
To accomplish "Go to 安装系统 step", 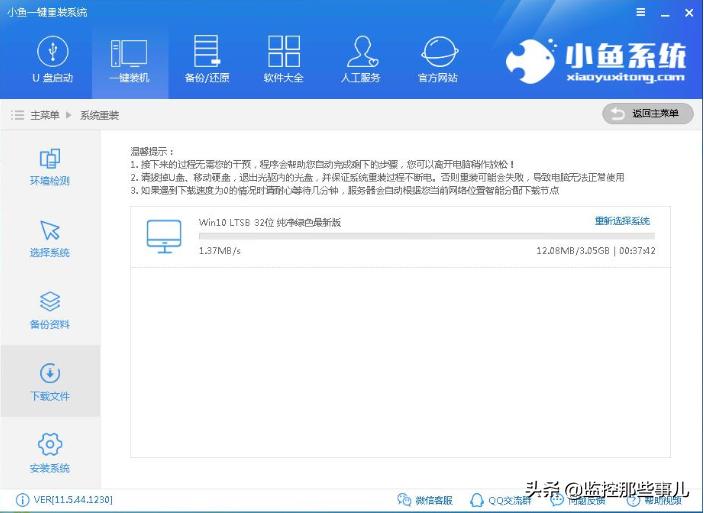I will (50, 453).
